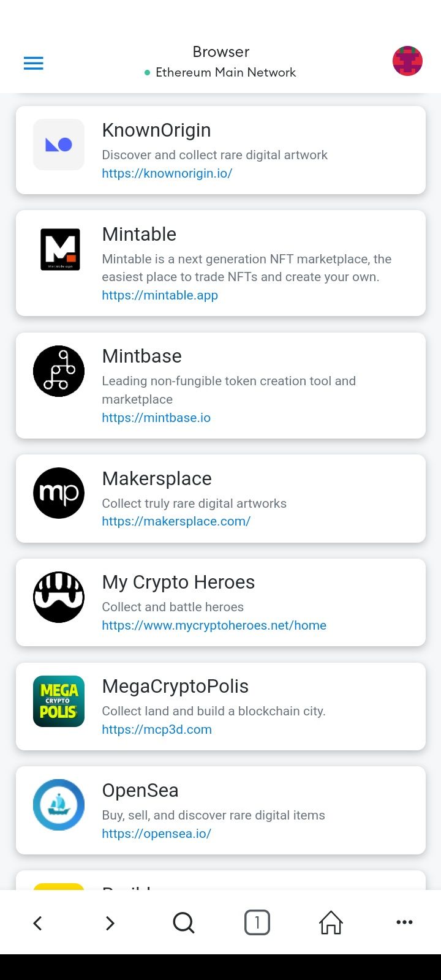This screenshot has height=980, width=441.
Task: Tap the KnownOrigin logo icon
Action: pos(59,145)
